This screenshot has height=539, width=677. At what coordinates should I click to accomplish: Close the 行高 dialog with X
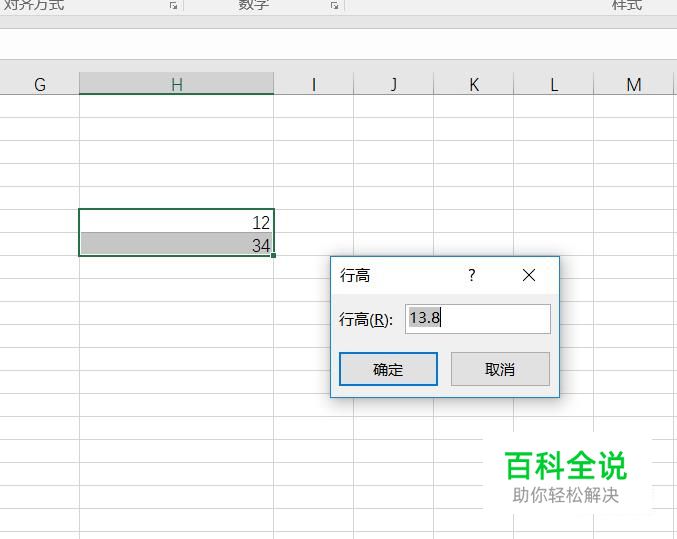[x=528, y=275]
